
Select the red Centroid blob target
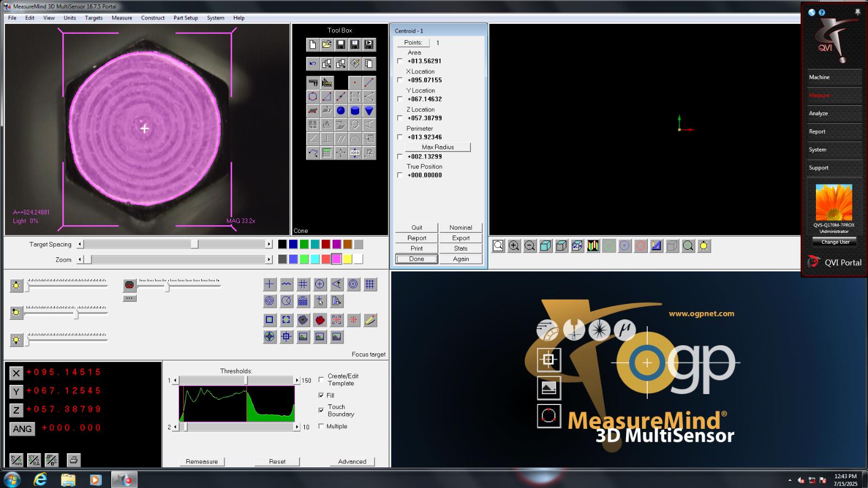pos(320,320)
